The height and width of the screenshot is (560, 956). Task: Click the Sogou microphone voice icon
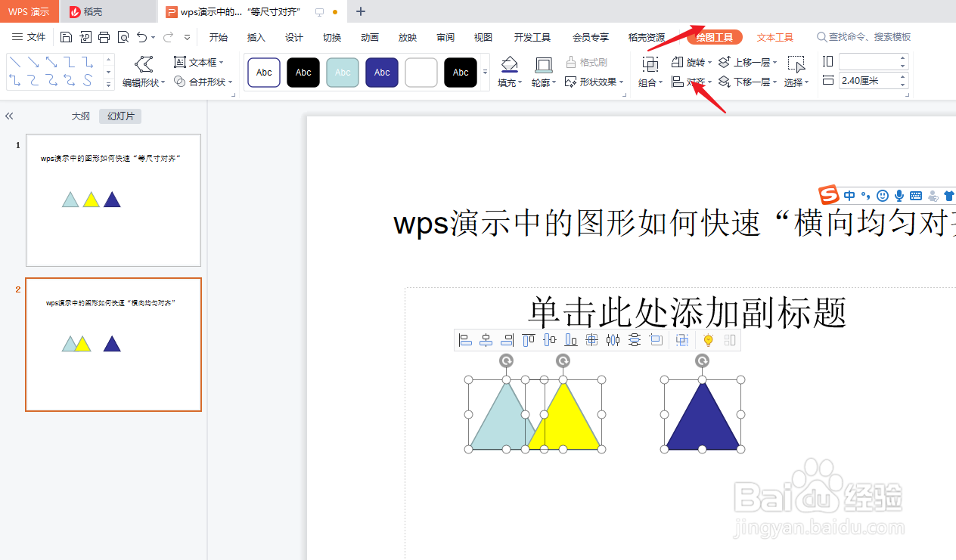(899, 196)
